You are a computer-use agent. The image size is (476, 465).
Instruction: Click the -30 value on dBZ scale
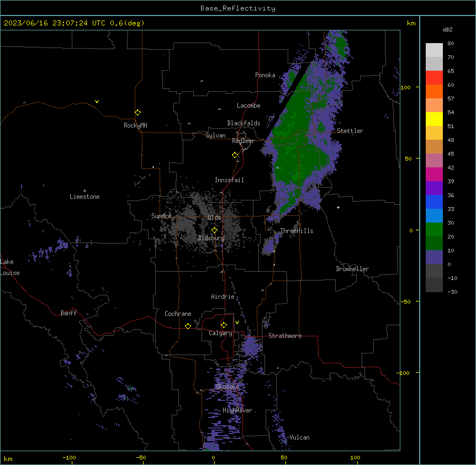pyautogui.click(x=452, y=292)
